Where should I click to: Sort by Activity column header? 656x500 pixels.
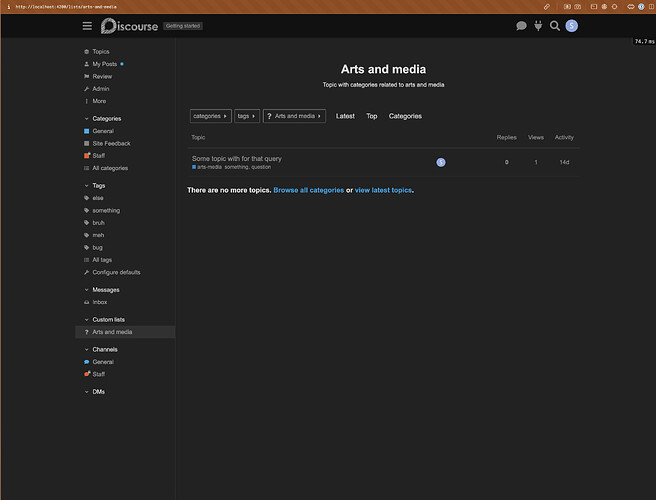(564, 138)
